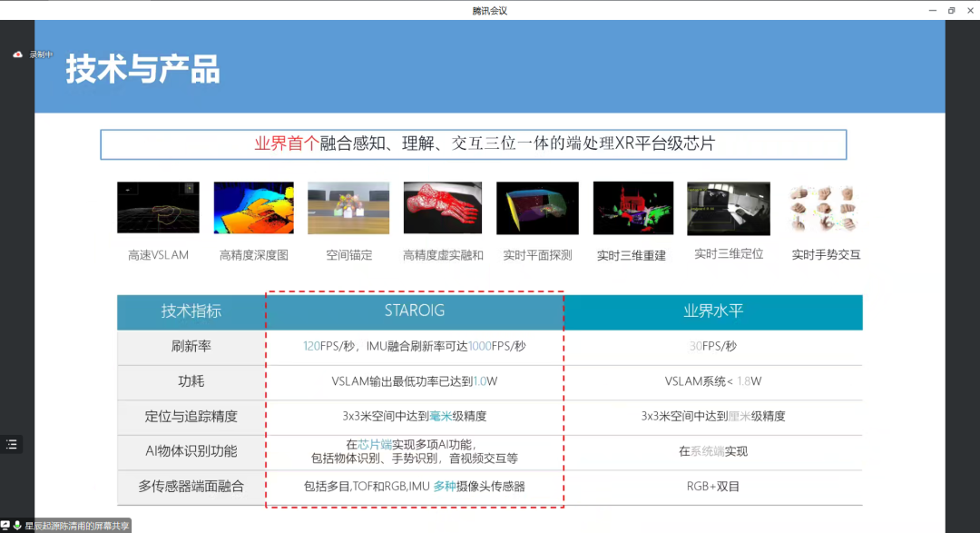Click the cell 3x3米空间中达到厘米级精度

pos(713,417)
